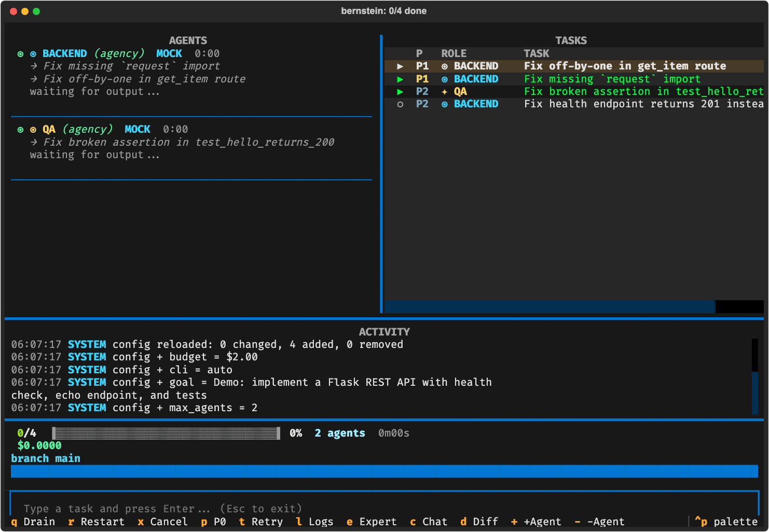This screenshot has width=769, height=532.
Task: Click the 'q Drain' shortcut in footer
Action: point(33,522)
